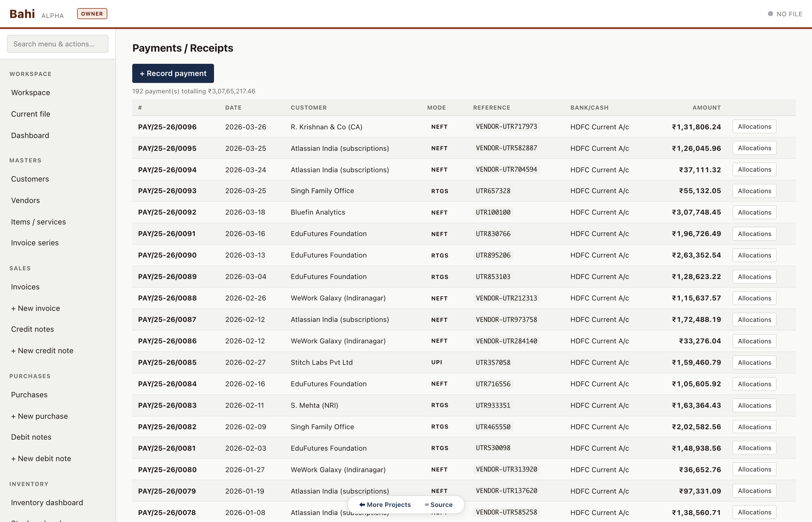The height and width of the screenshot is (522, 812).
Task: Click the OWNER badge next to the logo
Action: coord(92,14)
